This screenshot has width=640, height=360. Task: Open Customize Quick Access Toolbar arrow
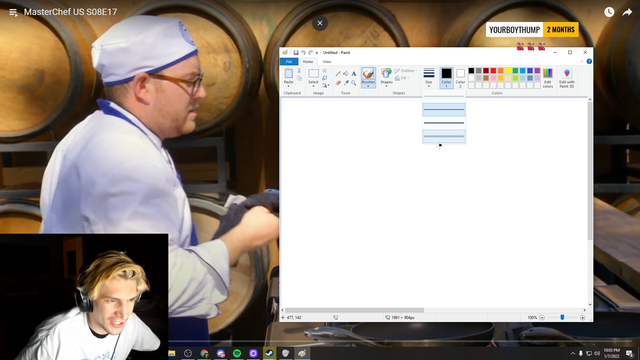pos(317,53)
